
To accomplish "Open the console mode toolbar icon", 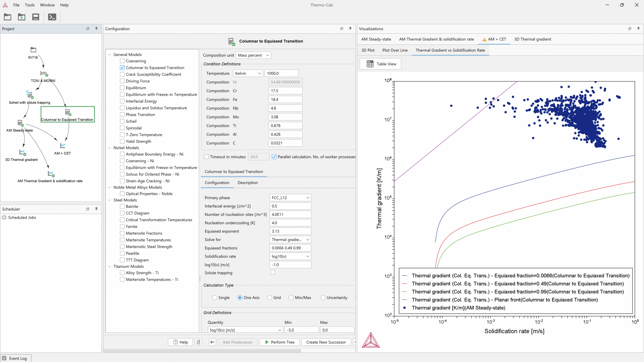I will click(x=52, y=17).
